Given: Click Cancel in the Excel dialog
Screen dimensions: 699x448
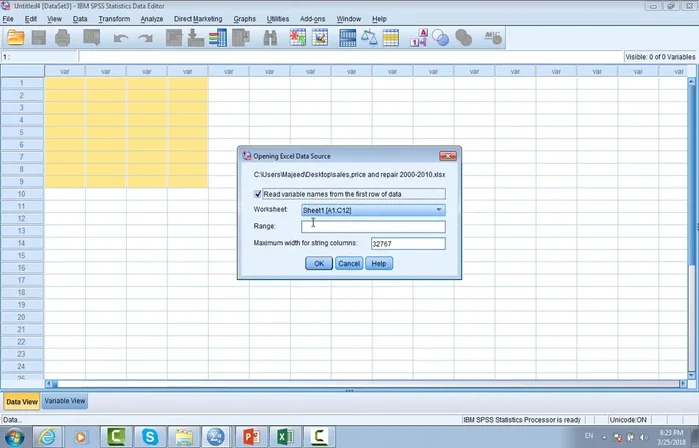Looking at the screenshot, I should [348, 263].
